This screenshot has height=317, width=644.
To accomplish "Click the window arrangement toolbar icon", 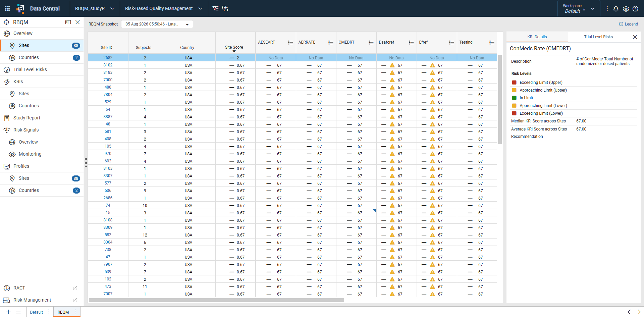I will click(x=225, y=8).
